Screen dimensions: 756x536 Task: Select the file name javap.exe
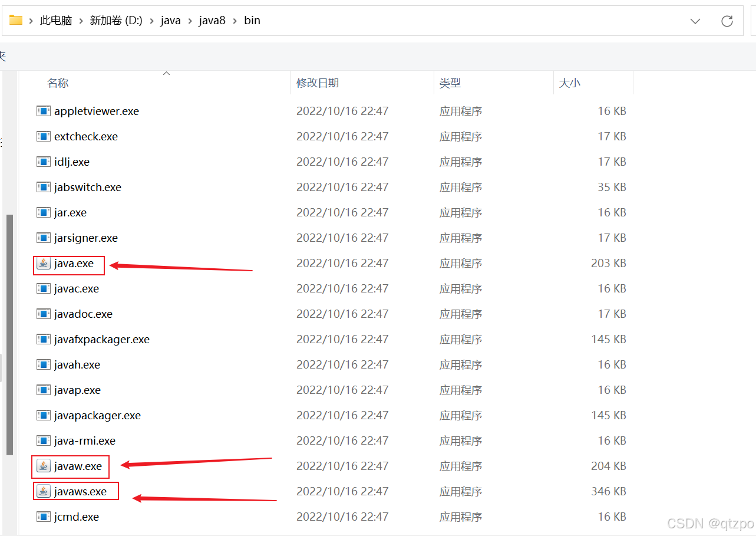click(x=77, y=390)
